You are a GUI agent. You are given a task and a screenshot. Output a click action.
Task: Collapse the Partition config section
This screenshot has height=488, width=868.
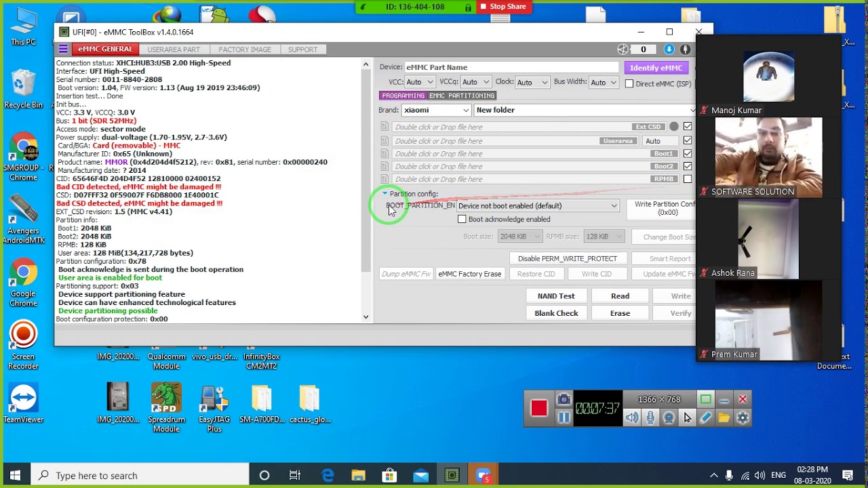coord(384,194)
